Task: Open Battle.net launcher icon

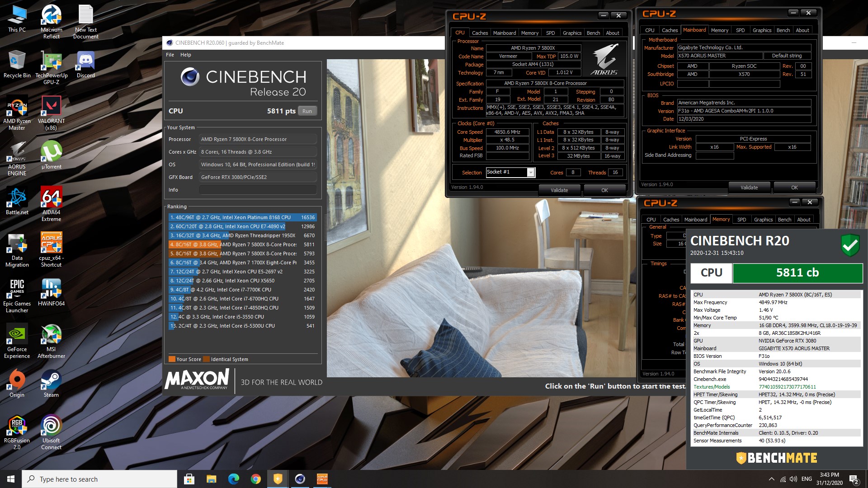Action: pos(17,202)
